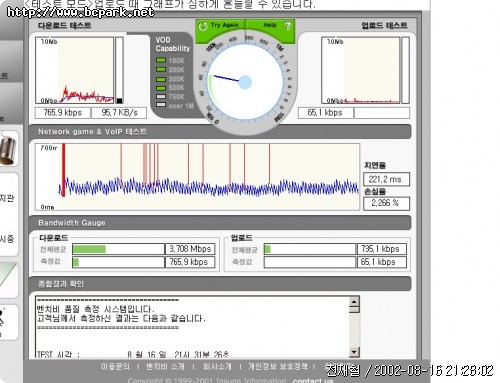The height and width of the screenshot is (383, 500).
Task: Click the contact us link
Action: 313,380
